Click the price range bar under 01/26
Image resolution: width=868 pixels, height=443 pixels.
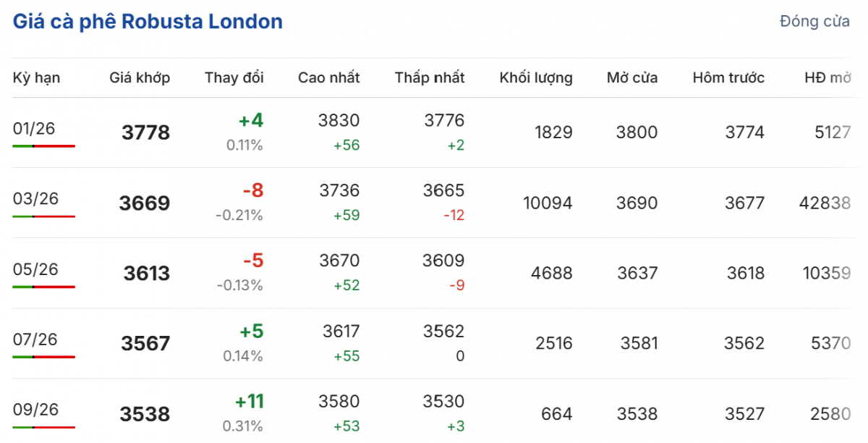(x=43, y=146)
